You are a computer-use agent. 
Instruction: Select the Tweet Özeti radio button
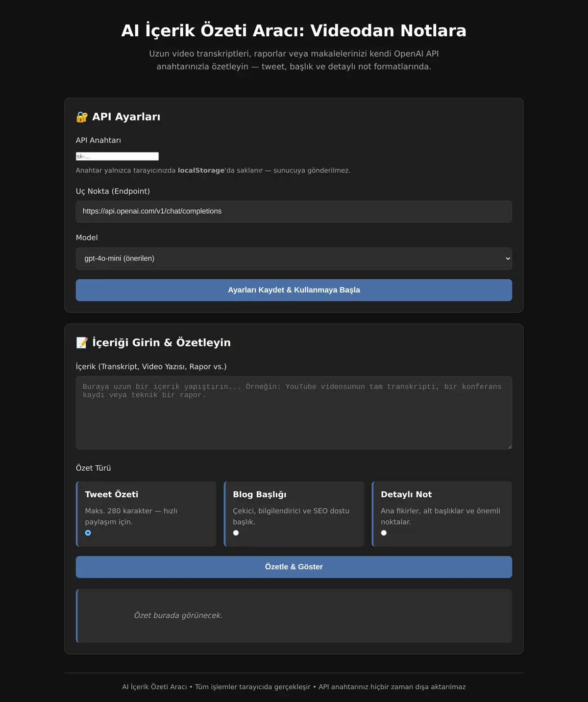click(x=88, y=533)
